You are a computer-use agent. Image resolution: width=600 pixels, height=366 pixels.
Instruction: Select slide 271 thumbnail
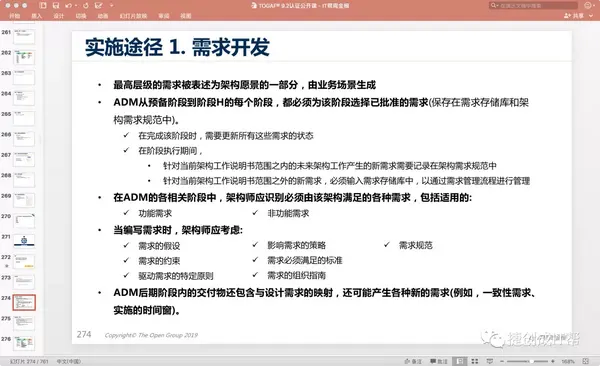pos(24,241)
